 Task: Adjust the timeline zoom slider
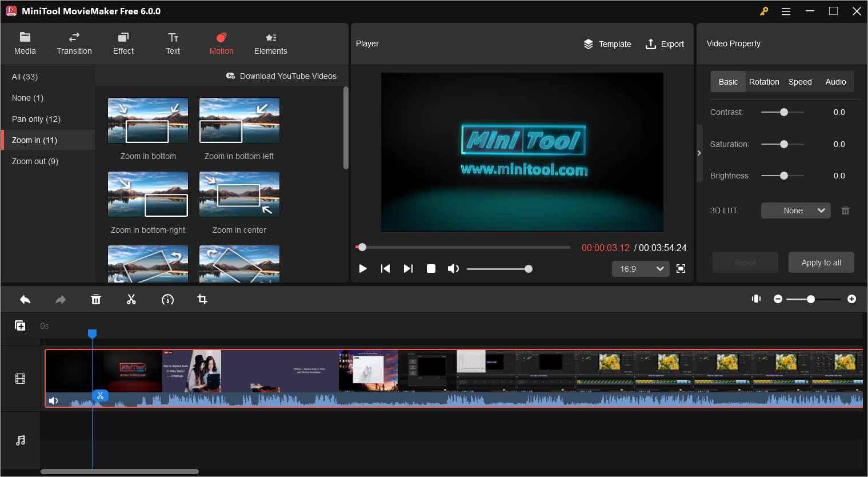[x=814, y=299]
